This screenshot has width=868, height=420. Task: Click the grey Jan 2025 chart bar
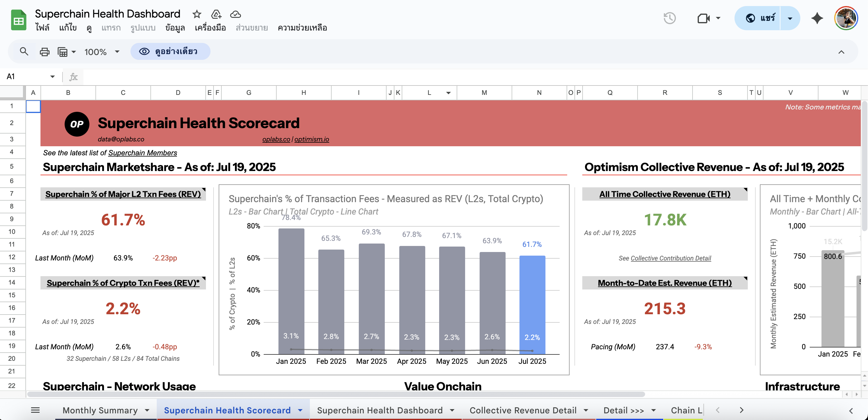click(x=291, y=291)
